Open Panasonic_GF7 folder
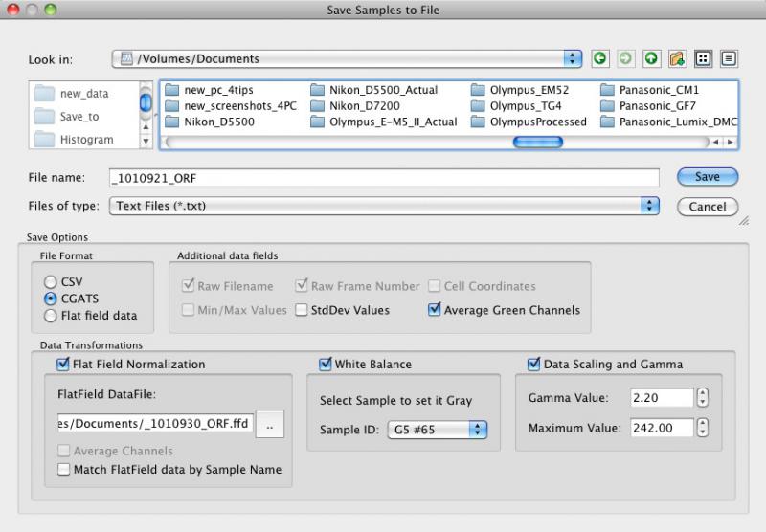 [648, 106]
